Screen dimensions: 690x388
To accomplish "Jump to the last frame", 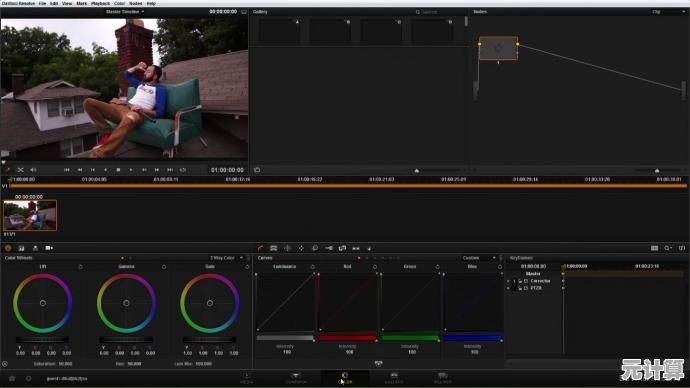I will pos(170,170).
